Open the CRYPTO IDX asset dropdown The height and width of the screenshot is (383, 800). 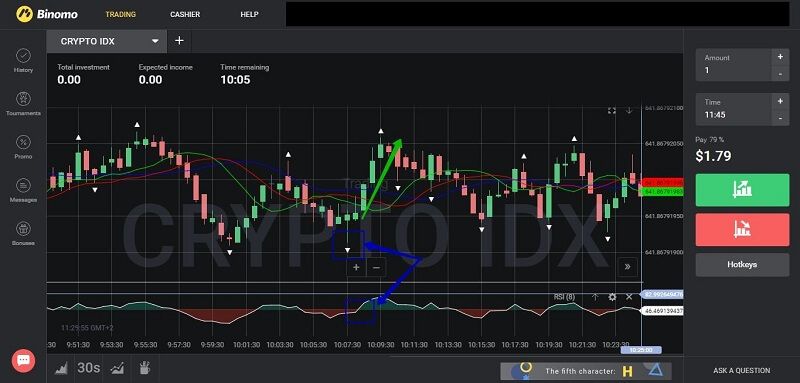click(x=106, y=41)
